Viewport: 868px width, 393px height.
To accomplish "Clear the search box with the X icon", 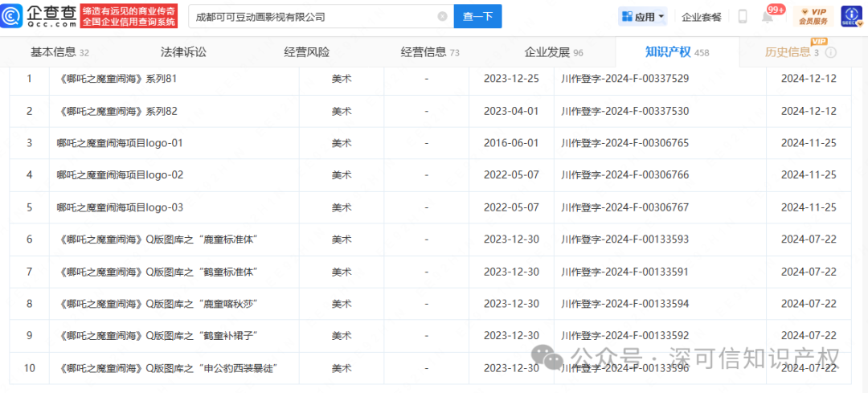I will tap(442, 16).
